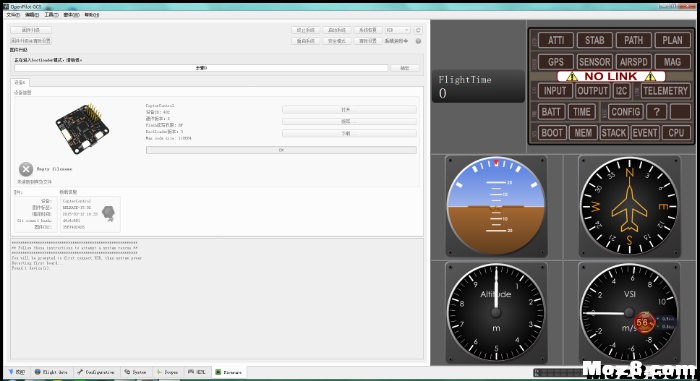Image resolution: width=700 pixels, height=381 pixels.
Task: Click the 清除设置 (Erase settings) button
Action: point(368,41)
